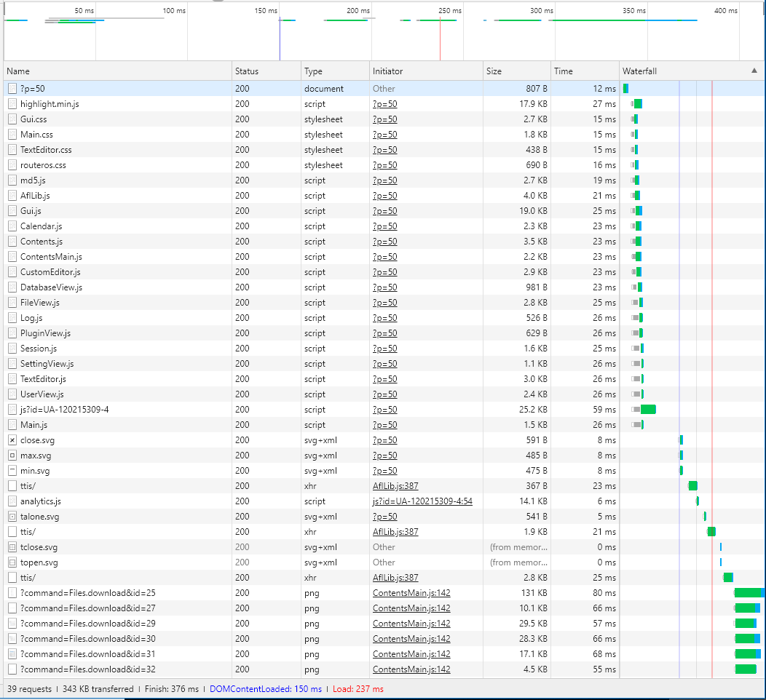Image resolution: width=766 pixels, height=700 pixels.
Task: Open the js?id=UA-120215309-4:54 initiator link
Action: [422, 501]
